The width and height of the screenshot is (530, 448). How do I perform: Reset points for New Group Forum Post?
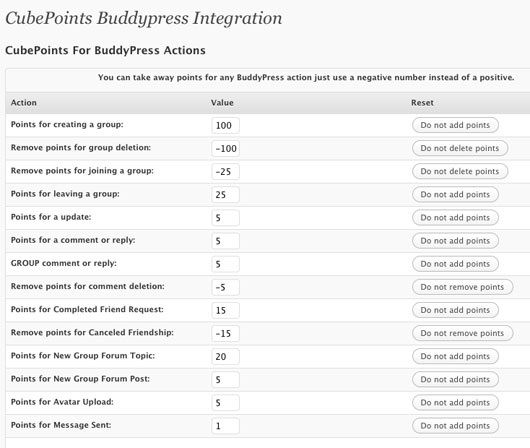tap(455, 379)
